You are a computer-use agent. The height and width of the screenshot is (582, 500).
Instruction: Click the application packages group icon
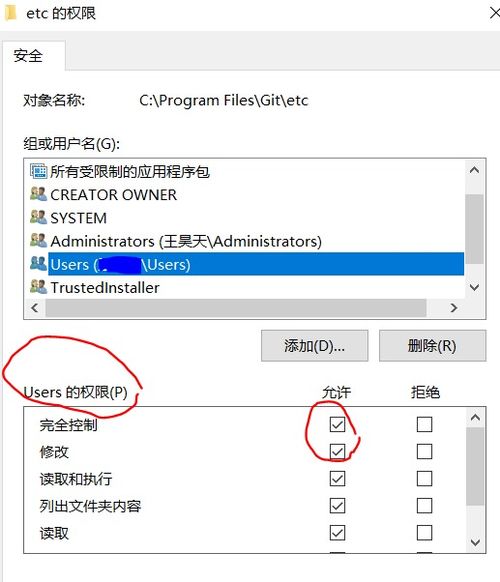tap(38, 171)
